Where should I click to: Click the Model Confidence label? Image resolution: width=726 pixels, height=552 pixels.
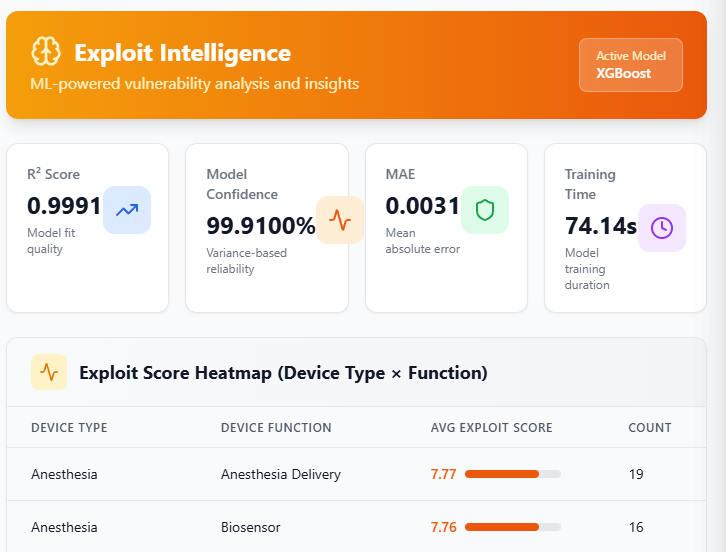coord(242,184)
